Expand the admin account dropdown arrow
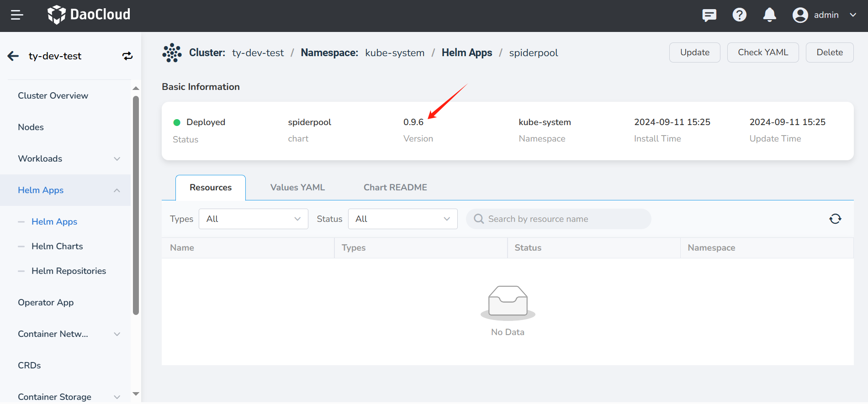Screen dimensions: 868x404 (853, 15)
